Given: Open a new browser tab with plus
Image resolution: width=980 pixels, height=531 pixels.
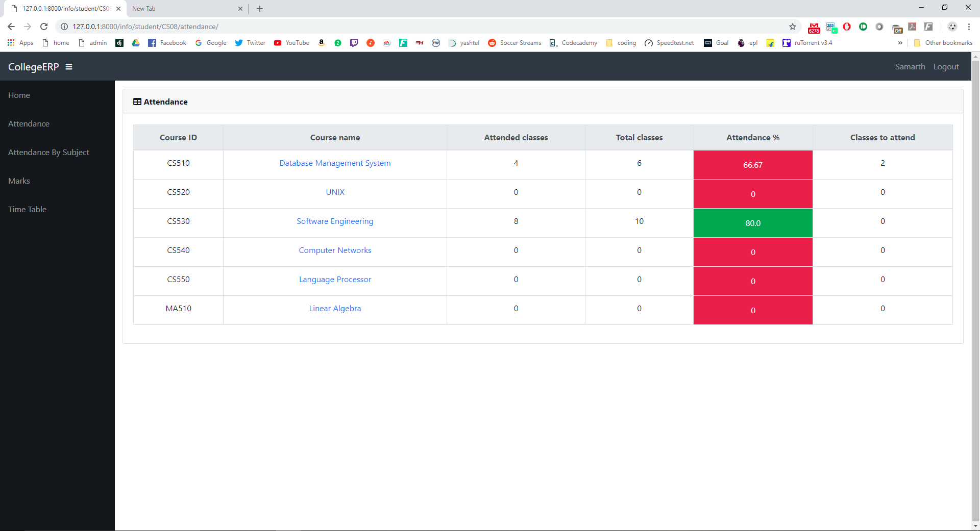Looking at the screenshot, I should point(260,9).
